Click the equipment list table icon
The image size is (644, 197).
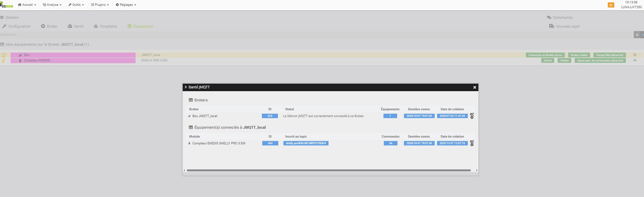pos(2,44)
